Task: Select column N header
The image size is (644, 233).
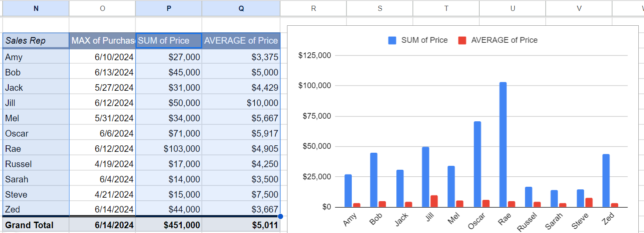Action: [36, 8]
